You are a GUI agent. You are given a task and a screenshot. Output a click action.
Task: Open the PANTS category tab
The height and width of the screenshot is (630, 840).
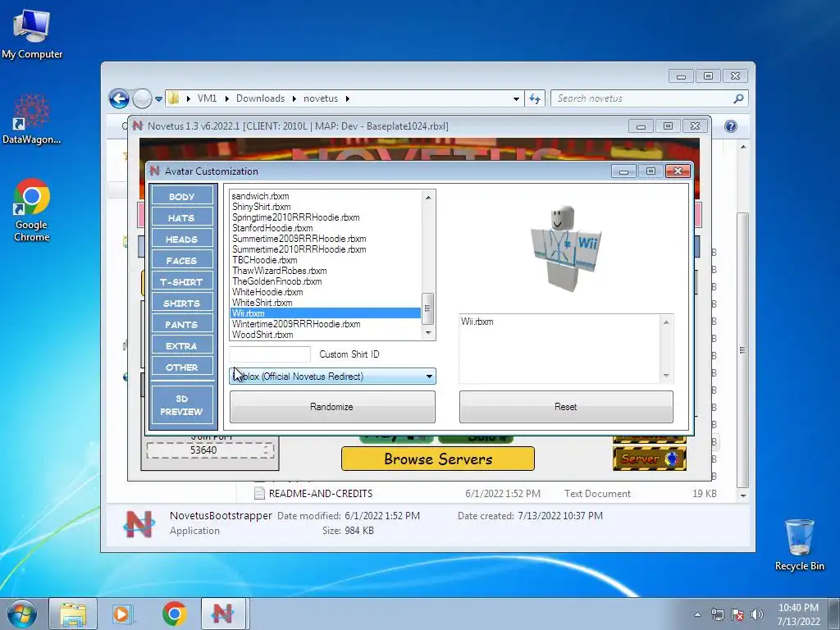point(182,325)
